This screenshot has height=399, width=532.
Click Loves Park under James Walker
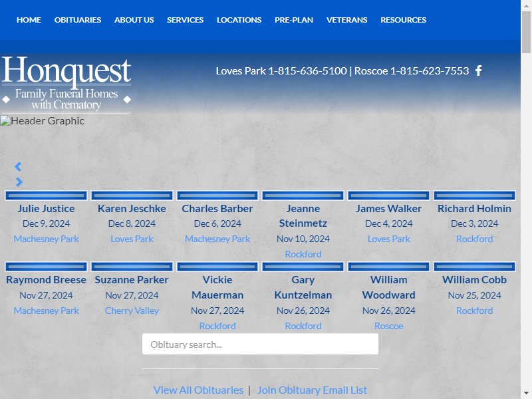[x=389, y=239]
